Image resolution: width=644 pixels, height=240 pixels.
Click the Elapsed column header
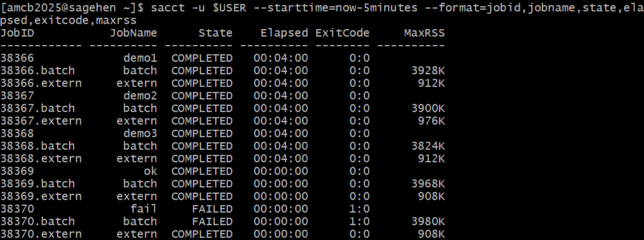284,33
